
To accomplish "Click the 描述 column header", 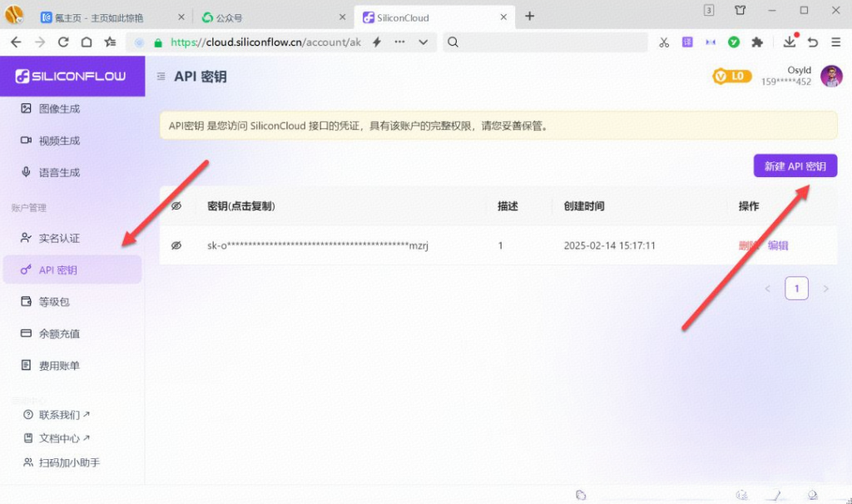I will point(508,206).
